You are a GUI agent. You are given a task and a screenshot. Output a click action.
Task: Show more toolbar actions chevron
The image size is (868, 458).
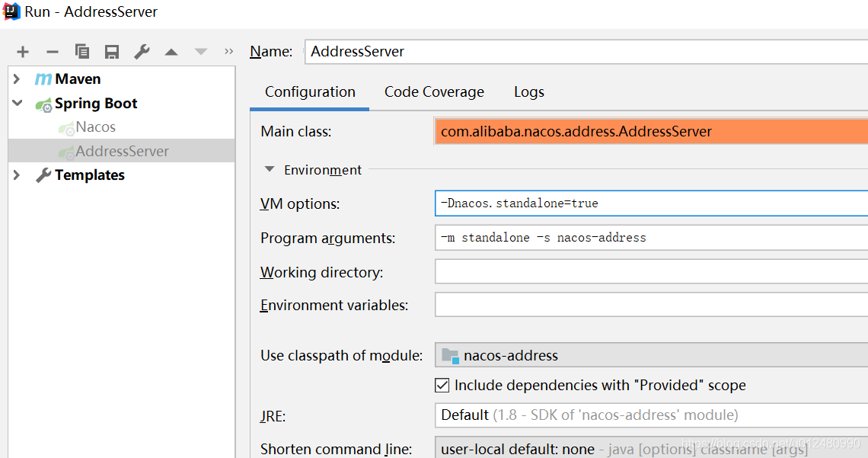(x=228, y=52)
